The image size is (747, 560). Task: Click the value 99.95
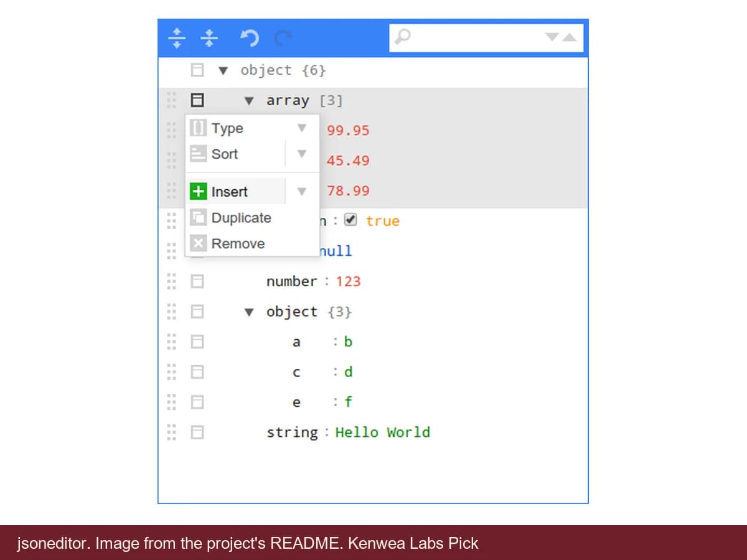click(348, 130)
